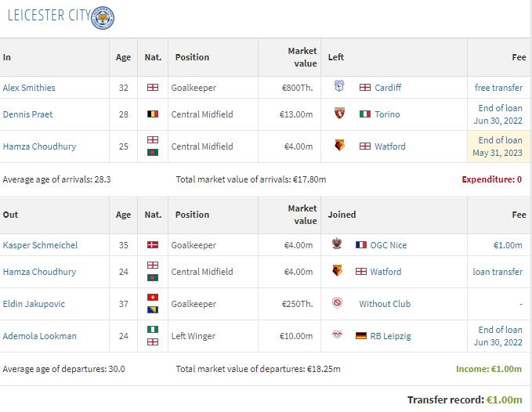
Task: Open Dennis Praet player profile
Action: pyautogui.click(x=27, y=114)
